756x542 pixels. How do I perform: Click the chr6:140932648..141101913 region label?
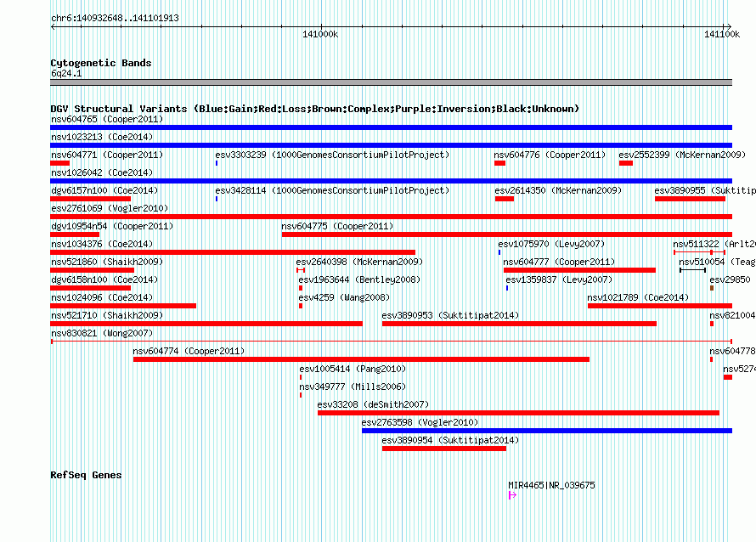coord(115,19)
